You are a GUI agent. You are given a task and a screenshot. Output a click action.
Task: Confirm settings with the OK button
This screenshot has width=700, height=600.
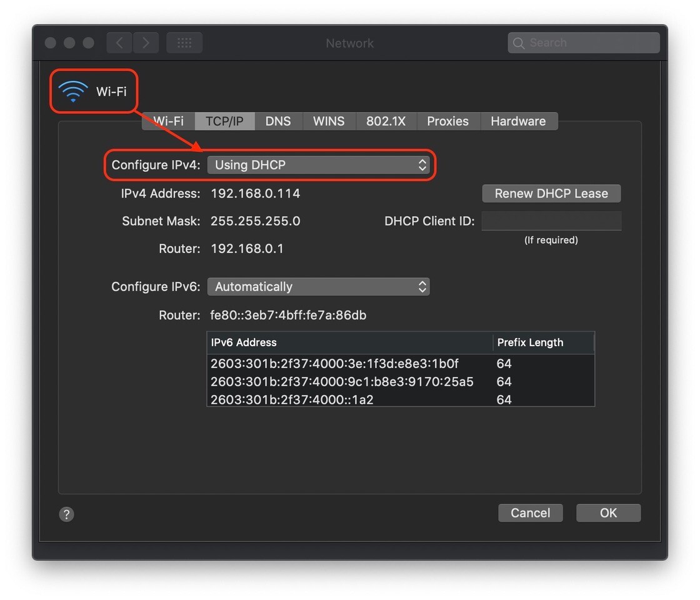[608, 513]
